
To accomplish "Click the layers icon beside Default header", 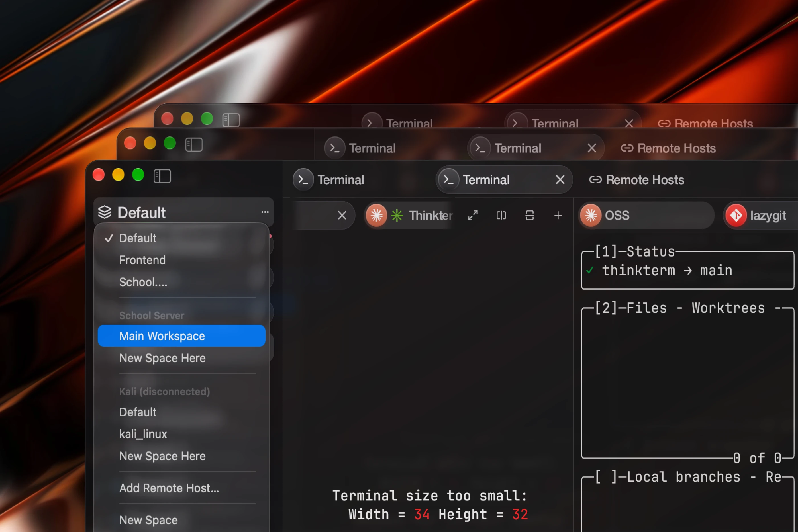I will tap(105, 212).
